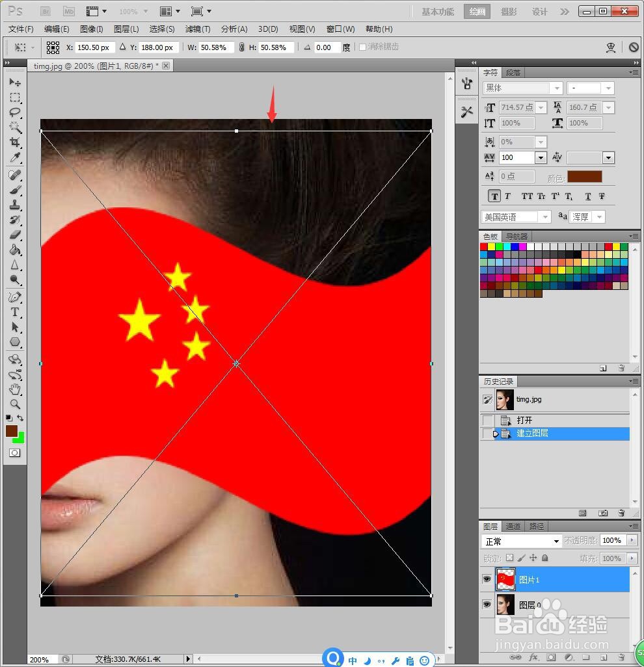Expand the 建立图层 history step triangle

(x=496, y=434)
